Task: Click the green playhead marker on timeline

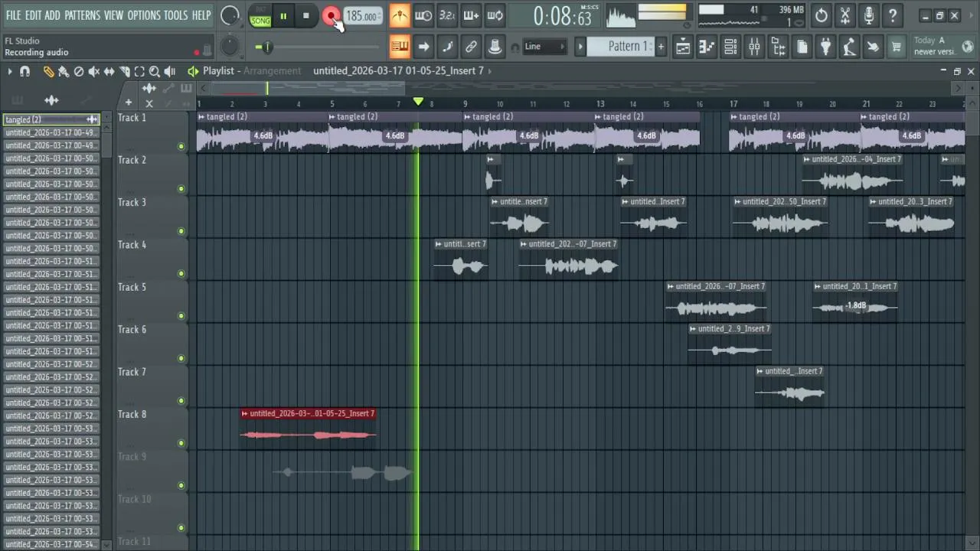Action: tap(418, 102)
